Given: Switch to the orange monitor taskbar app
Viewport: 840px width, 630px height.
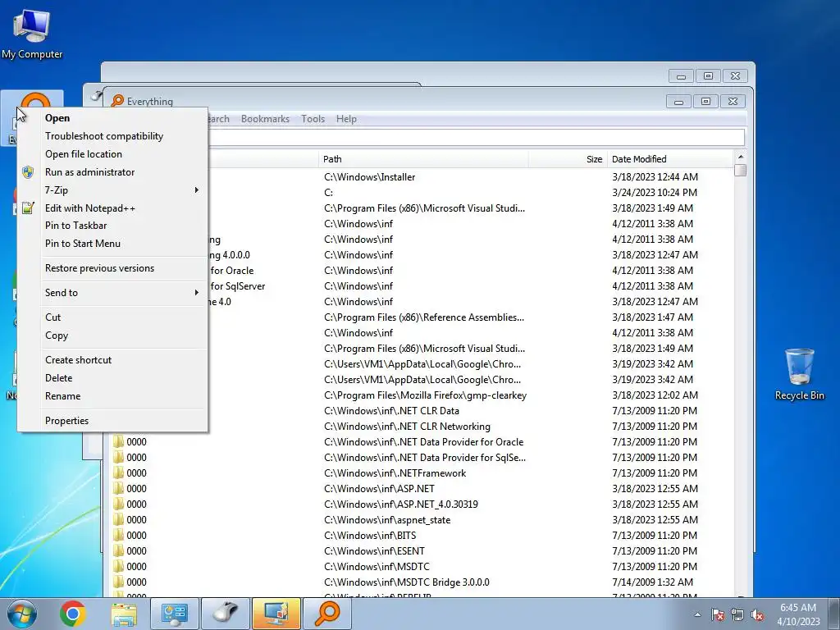Looking at the screenshot, I should [x=276, y=614].
